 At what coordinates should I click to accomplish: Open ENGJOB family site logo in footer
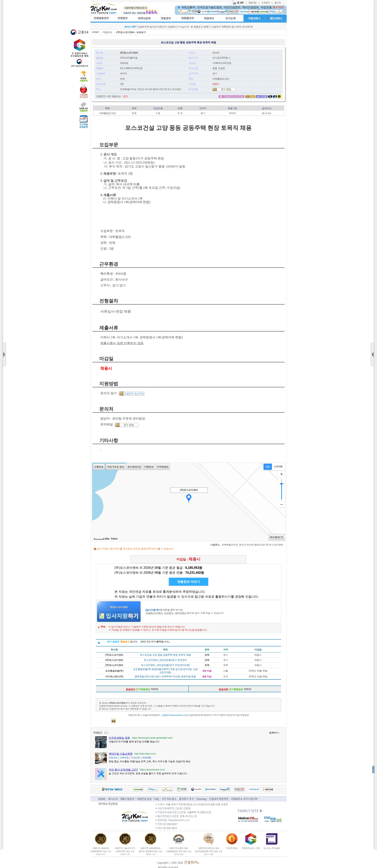[x=273, y=819]
